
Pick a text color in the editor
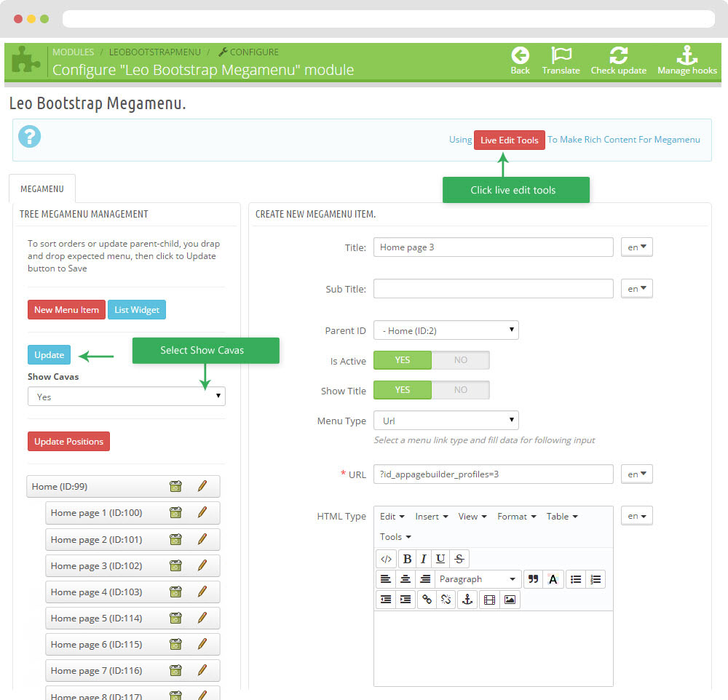pyautogui.click(x=553, y=579)
